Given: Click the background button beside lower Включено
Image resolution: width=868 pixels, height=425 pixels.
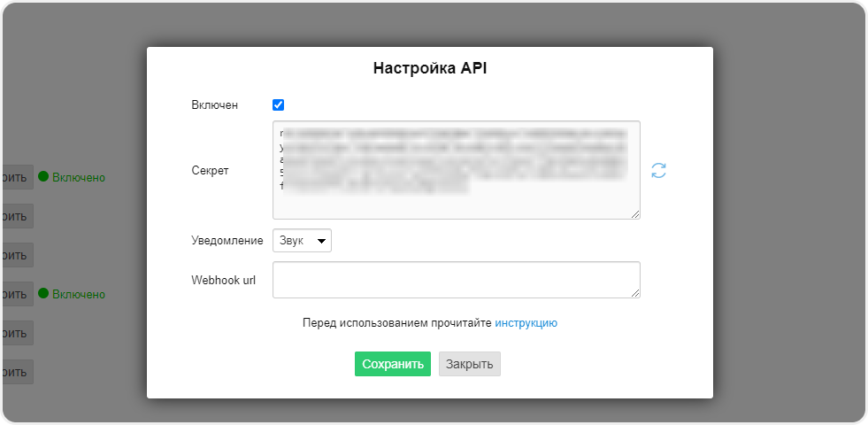Looking at the screenshot, I should click(17, 294).
